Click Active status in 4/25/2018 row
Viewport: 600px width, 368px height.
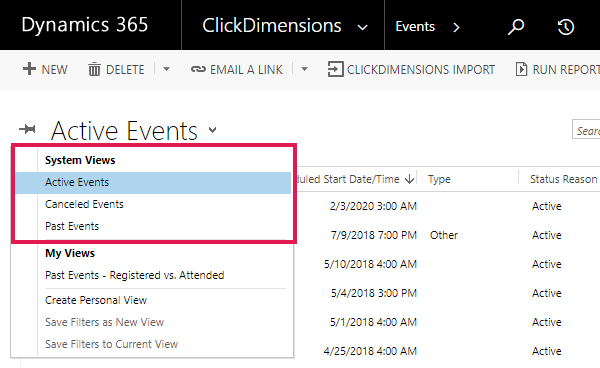coord(547,351)
